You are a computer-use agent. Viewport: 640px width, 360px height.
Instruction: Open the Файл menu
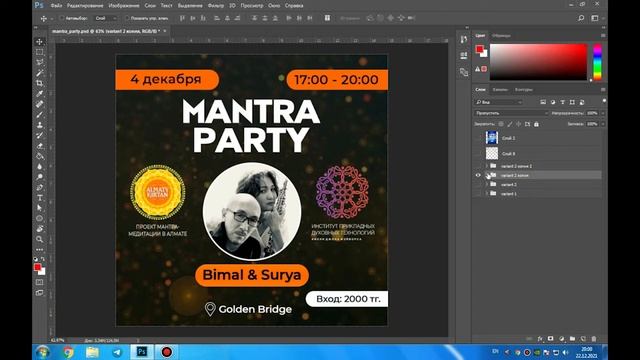pyautogui.click(x=56, y=6)
